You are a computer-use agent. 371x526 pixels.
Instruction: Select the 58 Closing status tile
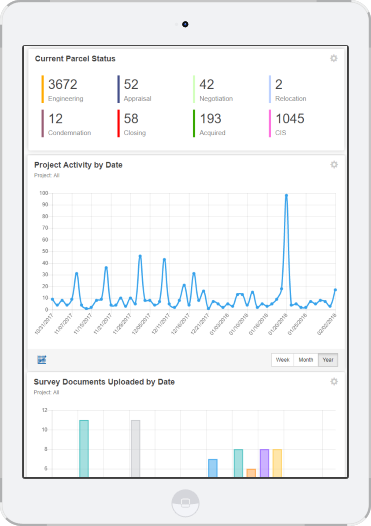(132, 123)
